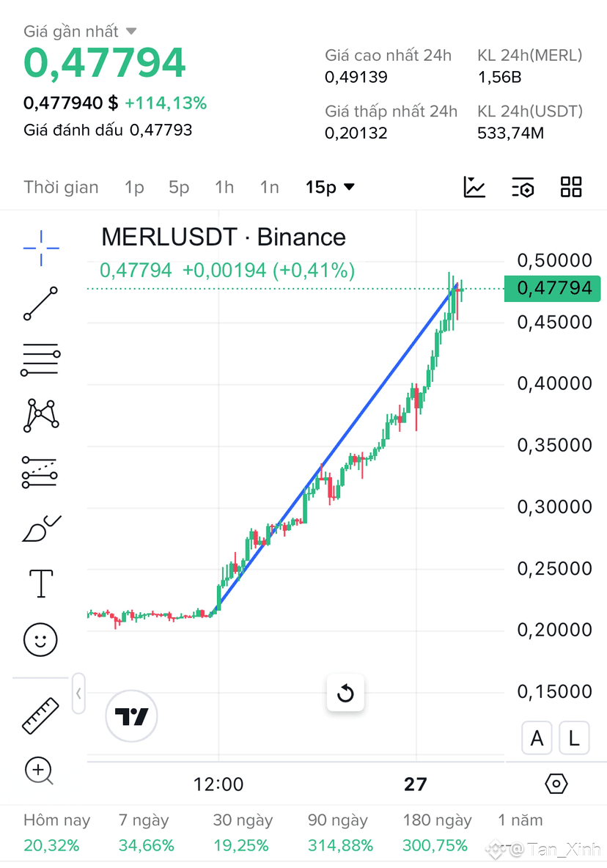Select the 1p timeframe

point(134,187)
